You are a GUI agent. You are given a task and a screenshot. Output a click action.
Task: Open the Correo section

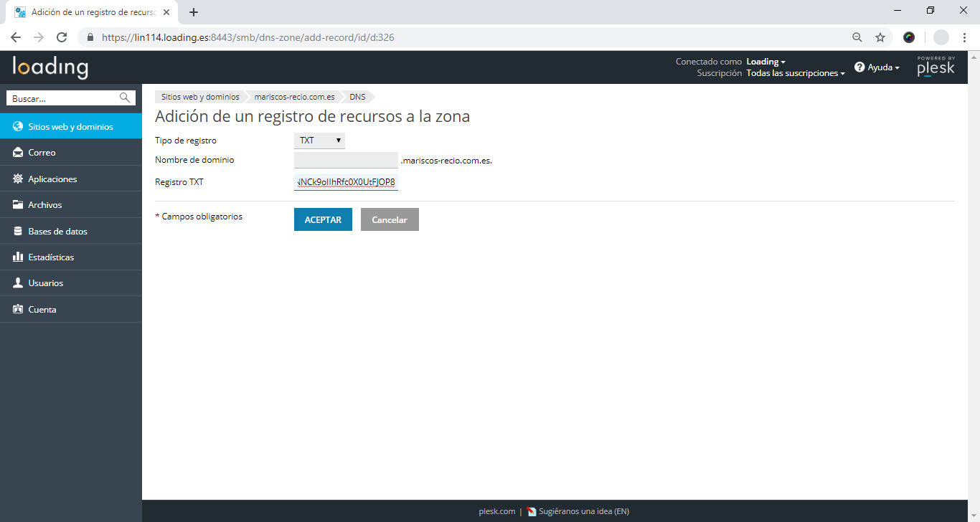pos(71,153)
